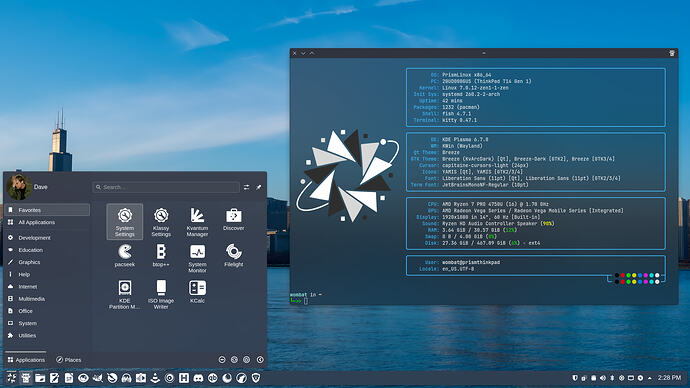Pin the launcher menu open
This screenshot has height=388, width=690.
pos(259,187)
